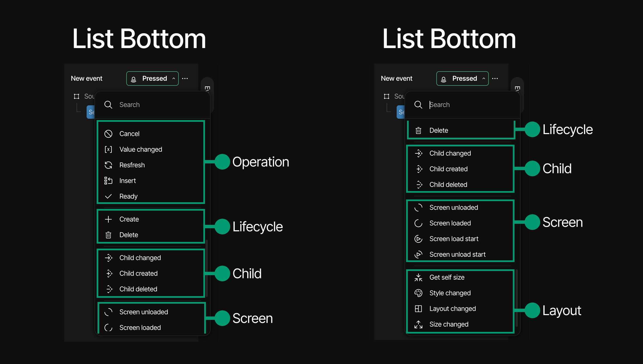The height and width of the screenshot is (364, 643).
Task: Click trash icon in right panel list
Action: pos(418,130)
